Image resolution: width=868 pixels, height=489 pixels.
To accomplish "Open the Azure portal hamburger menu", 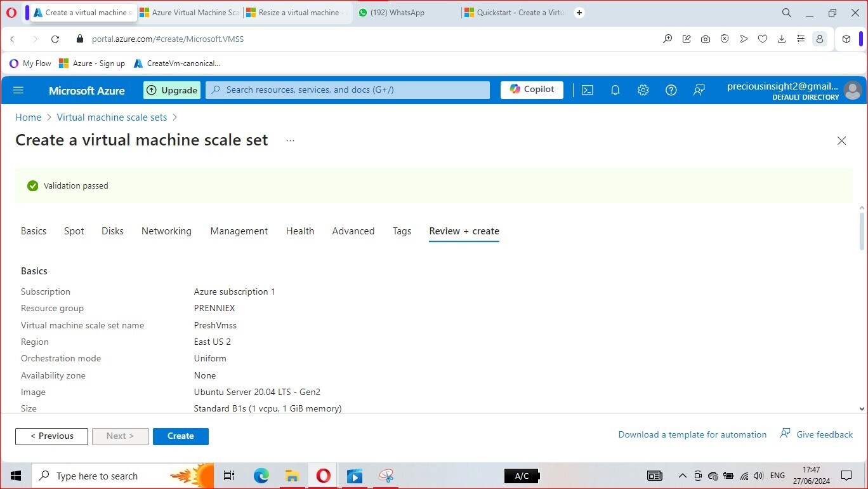I will click(18, 90).
